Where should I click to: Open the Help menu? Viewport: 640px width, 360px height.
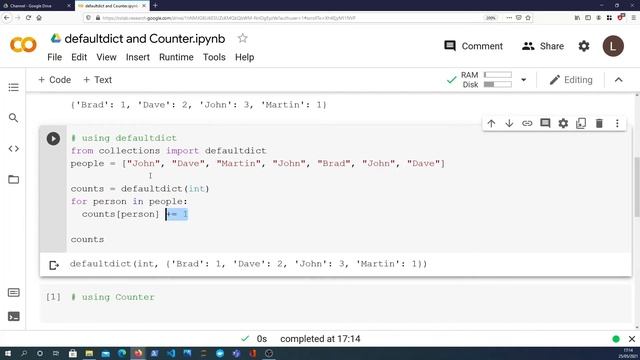pos(244,57)
